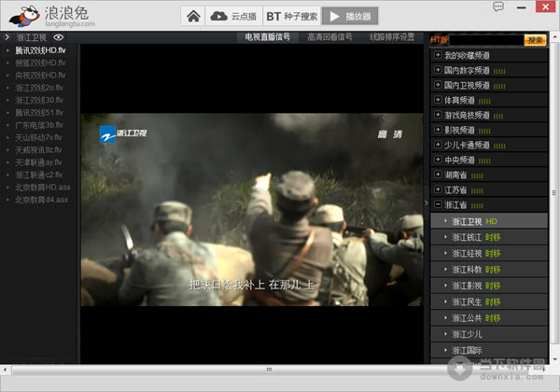Image resolution: width=560 pixels, height=392 pixels.
Task: Select 高清回看信号 tab
Action: pyautogui.click(x=329, y=37)
